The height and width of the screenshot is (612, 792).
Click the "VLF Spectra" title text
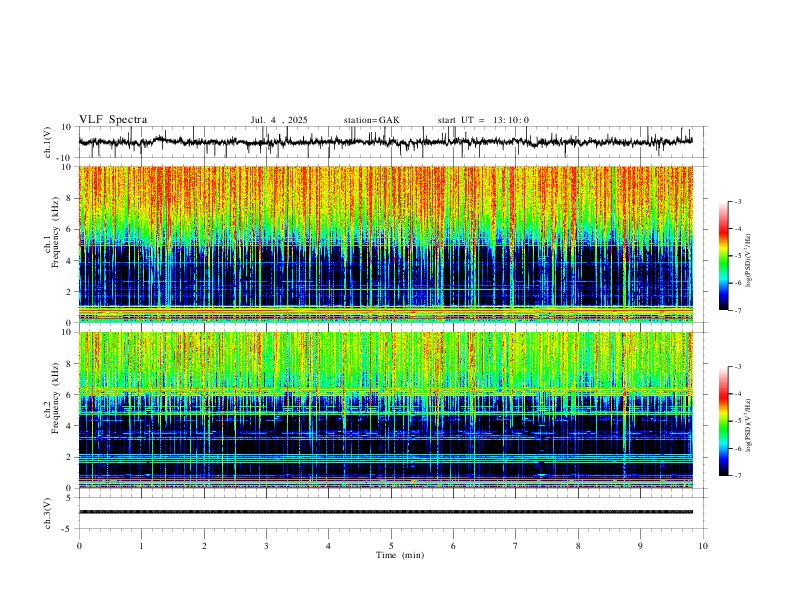[x=113, y=120]
